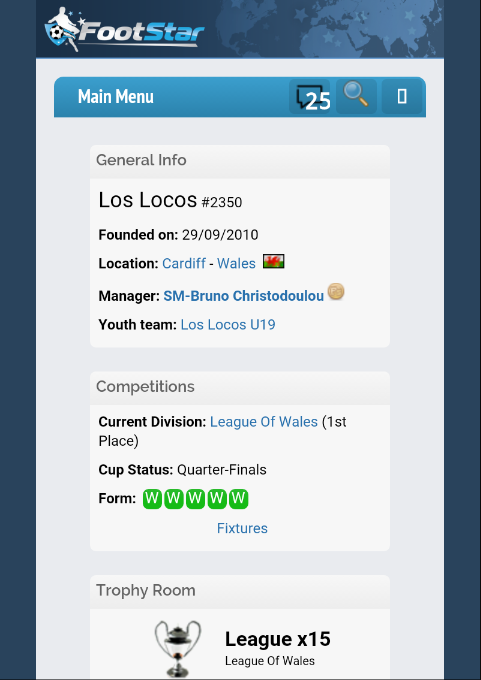Open the Cardiff location link
This screenshot has width=481, height=680.
[x=184, y=263]
